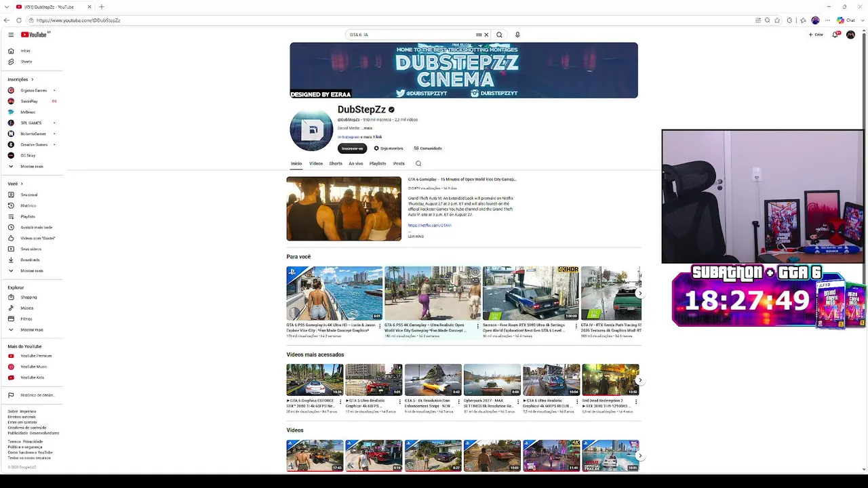Click the Seja membro button
Viewport: 868px width, 488px height.
[389, 148]
